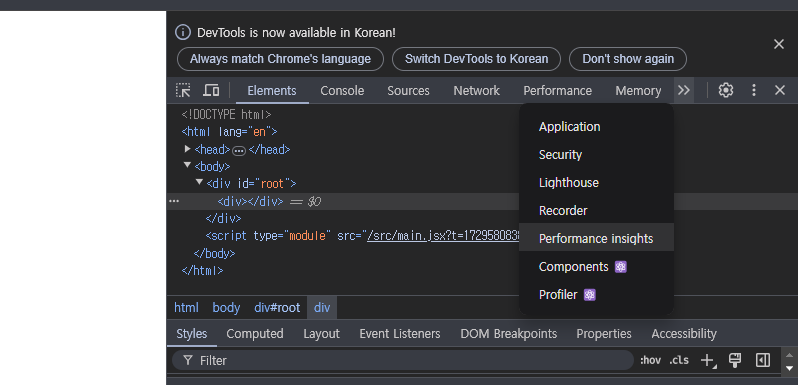Expand the head element node

(188, 149)
